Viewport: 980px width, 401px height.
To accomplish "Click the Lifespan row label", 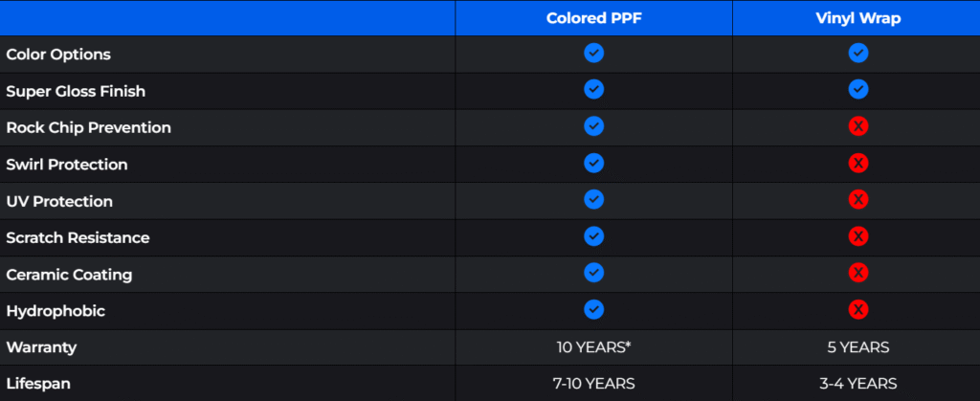I will coord(38,383).
